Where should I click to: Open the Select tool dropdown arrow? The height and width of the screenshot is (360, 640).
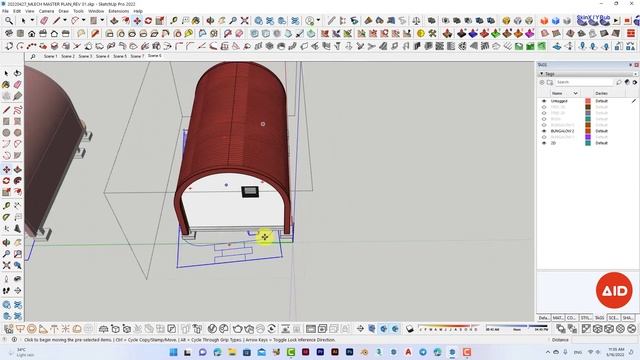tap(32, 20)
